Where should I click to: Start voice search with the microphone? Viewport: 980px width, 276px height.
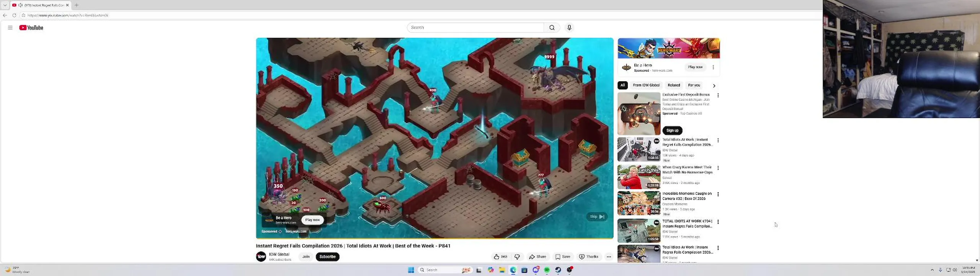pos(569,28)
